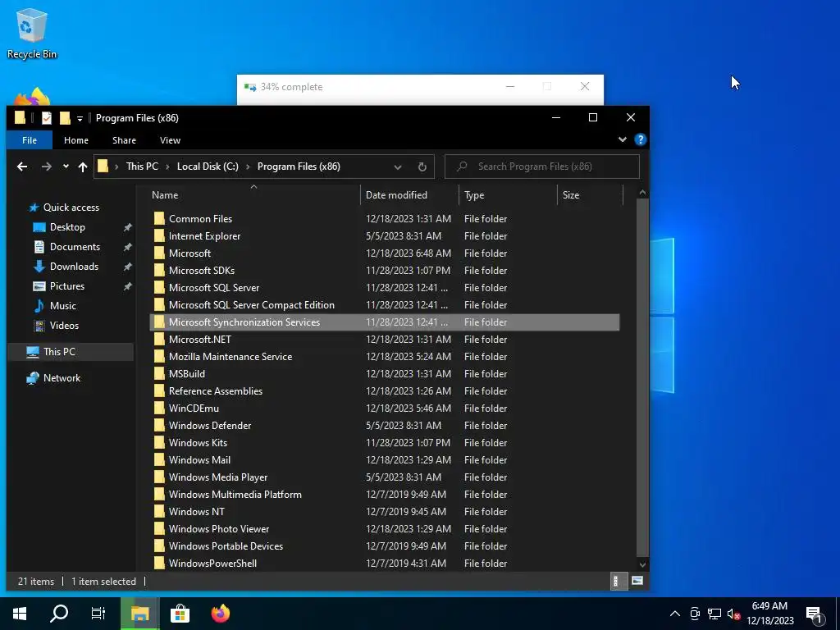Open the muted volume tray icon
840x630 pixels.
point(733,614)
